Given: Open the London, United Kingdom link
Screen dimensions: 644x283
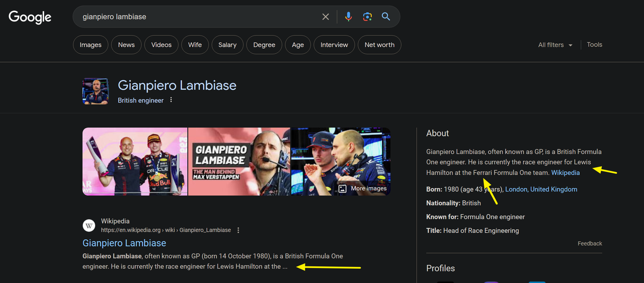Looking at the screenshot, I should (x=541, y=189).
